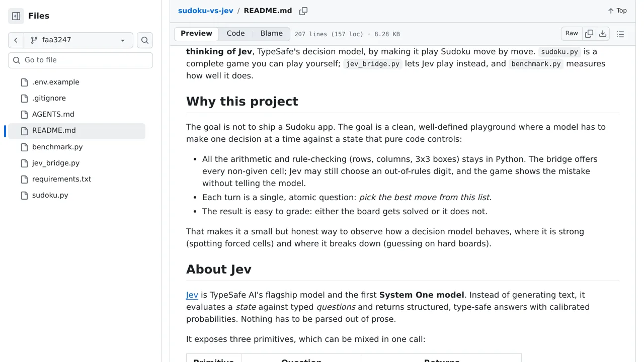Click the file icon next to benchmark.py

tap(24, 147)
